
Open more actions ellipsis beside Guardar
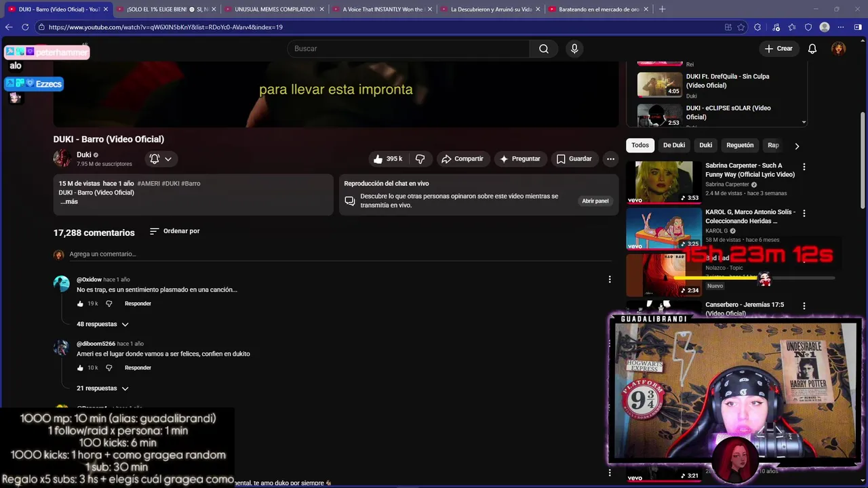point(610,159)
